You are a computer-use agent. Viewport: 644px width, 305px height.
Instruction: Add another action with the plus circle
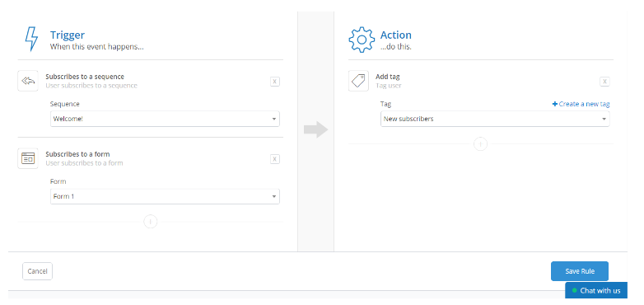pos(480,144)
